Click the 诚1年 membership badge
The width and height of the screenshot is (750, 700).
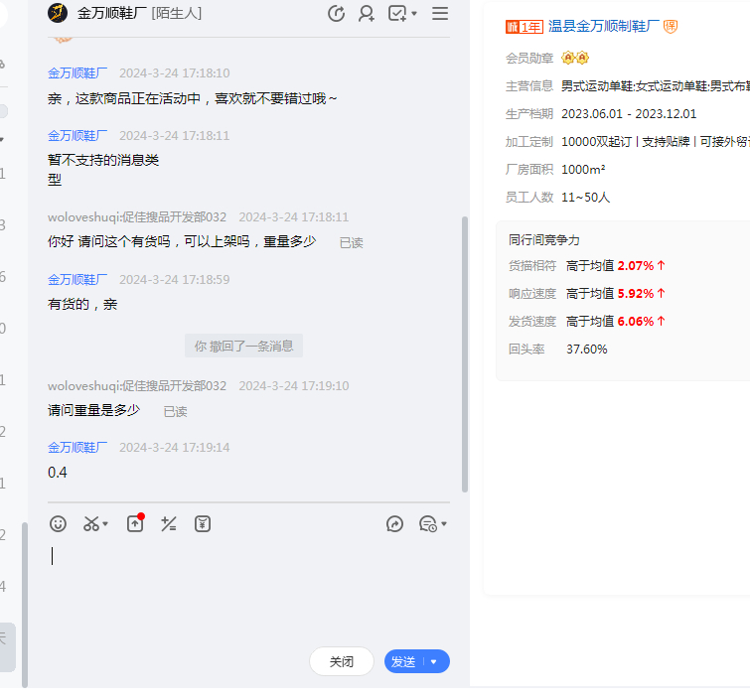(525, 27)
